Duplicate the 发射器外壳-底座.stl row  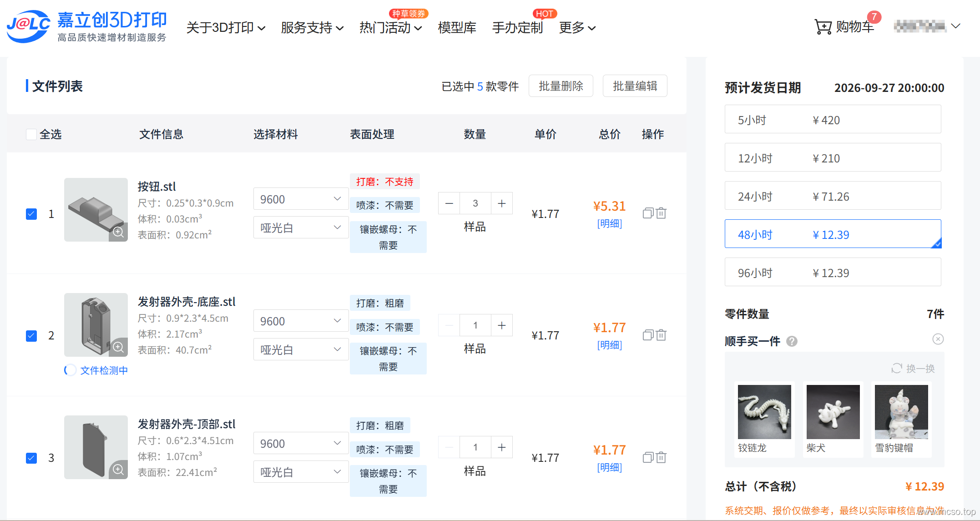(x=648, y=335)
